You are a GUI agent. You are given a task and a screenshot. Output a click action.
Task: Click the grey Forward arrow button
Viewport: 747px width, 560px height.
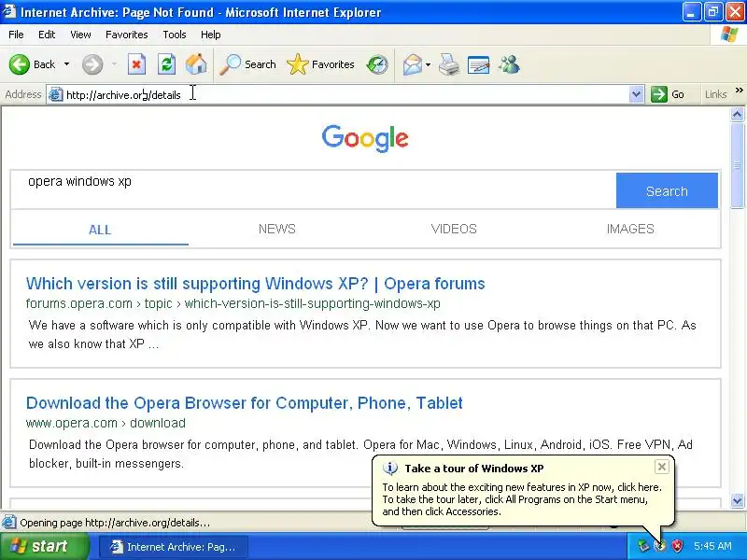(x=92, y=64)
